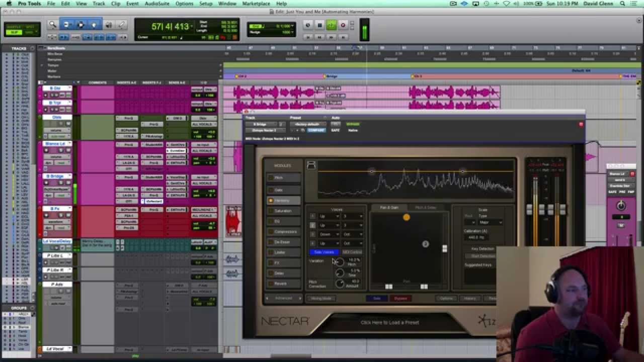Click the Rewind transport button
This screenshot has width=644, height=362.
pos(319,37)
